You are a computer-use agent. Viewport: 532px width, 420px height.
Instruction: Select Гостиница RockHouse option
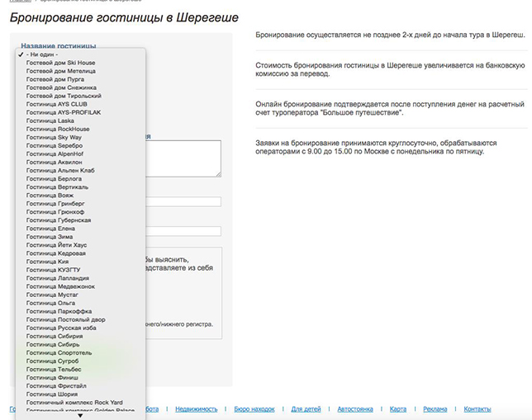tap(80, 130)
